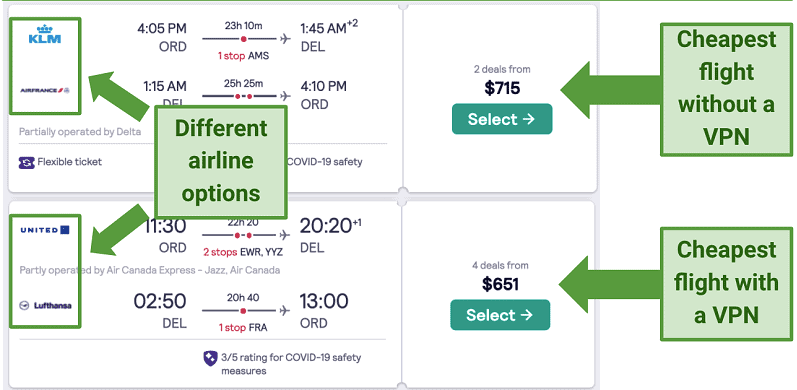The image size is (797, 390).
Task: Click the 4 deals from text
Action: coord(500,265)
